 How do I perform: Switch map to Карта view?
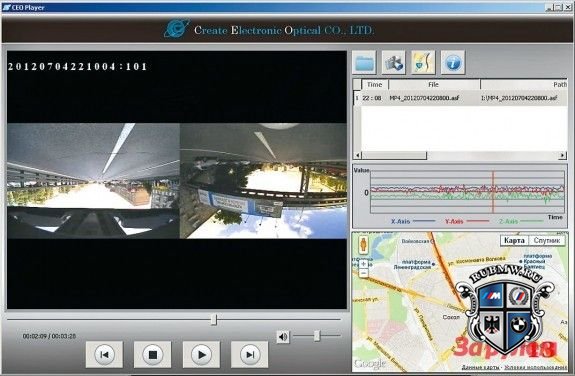click(x=514, y=240)
